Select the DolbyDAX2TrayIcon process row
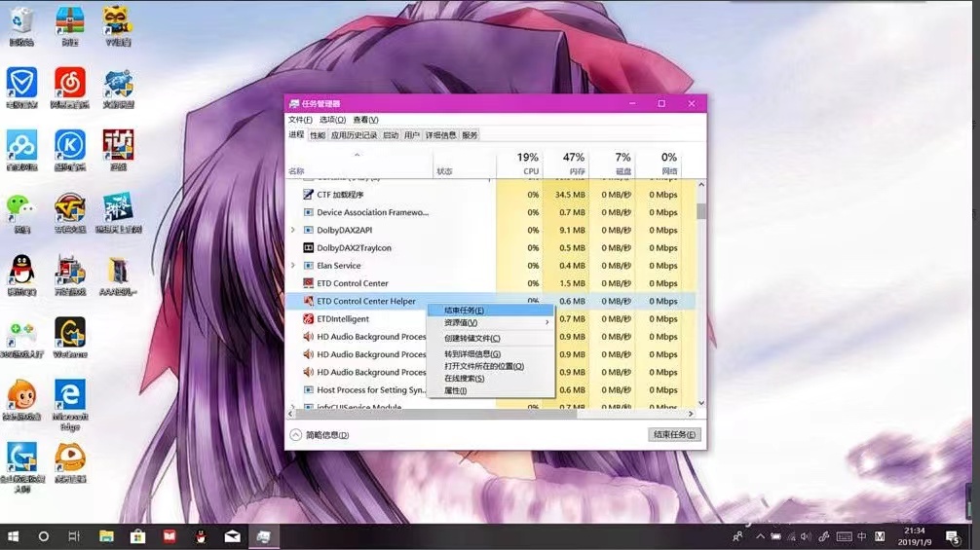980x550 pixels. tap(491, 248)
